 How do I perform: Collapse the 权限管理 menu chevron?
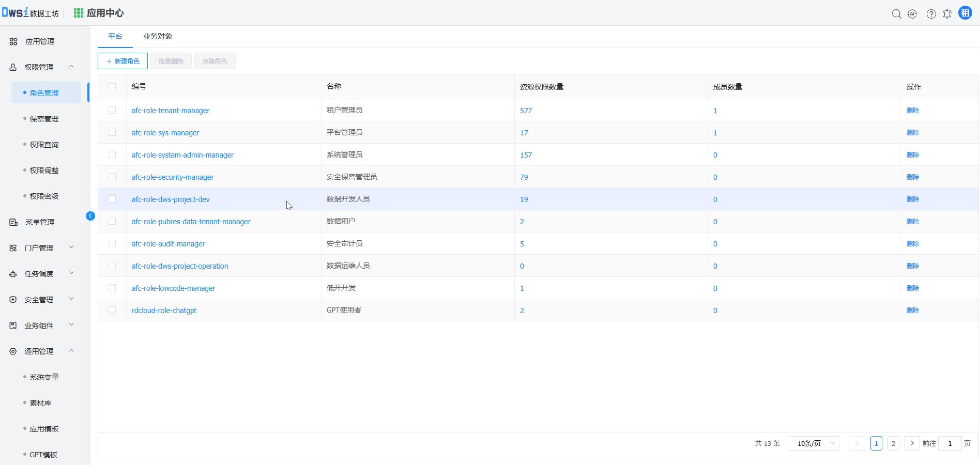[71, 67]
